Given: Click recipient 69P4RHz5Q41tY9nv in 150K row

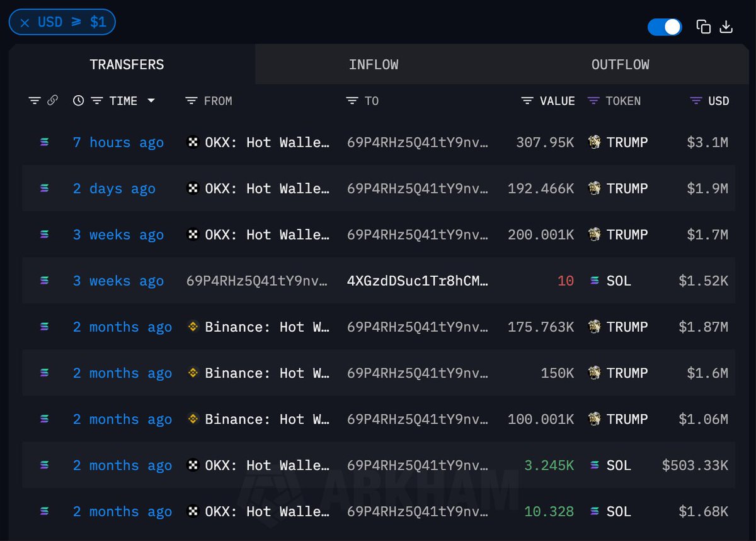Looking at the screenshot, I should [417, 373].
